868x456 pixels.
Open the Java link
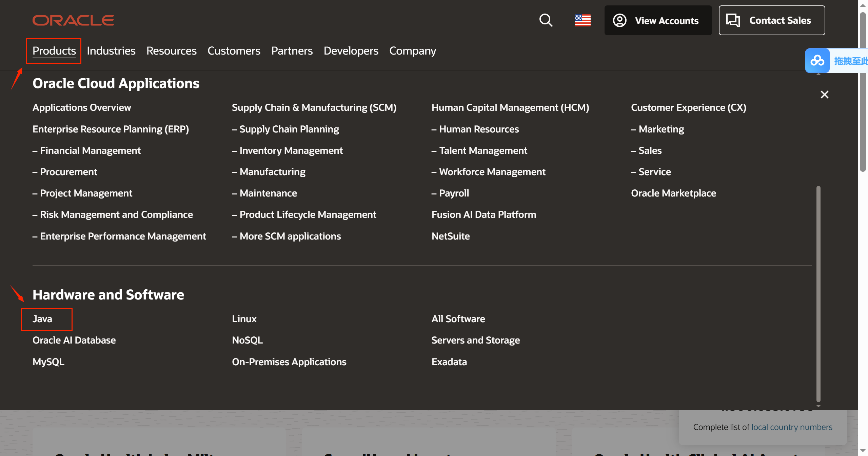pyautogui.click(x=42, y=319)
